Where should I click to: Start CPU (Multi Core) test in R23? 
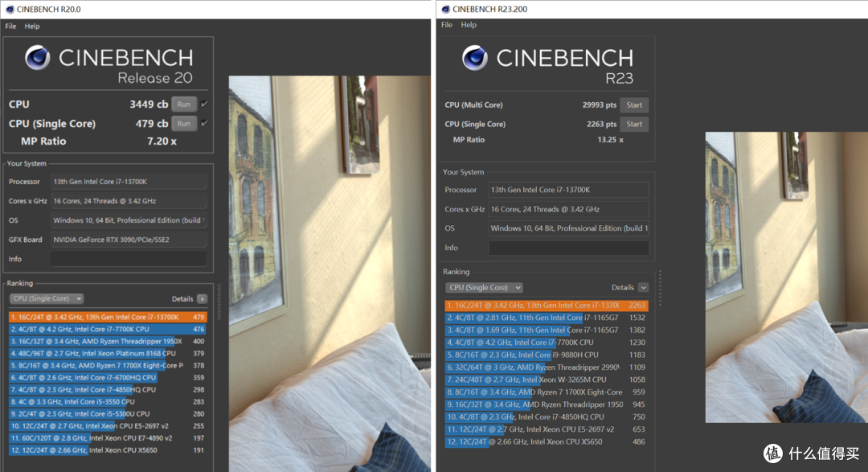coord(634,105)
